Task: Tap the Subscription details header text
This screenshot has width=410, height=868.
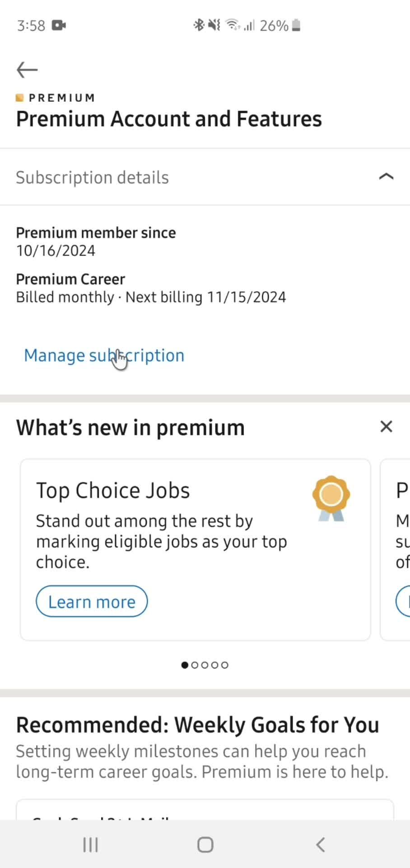Action: [92, 178]
